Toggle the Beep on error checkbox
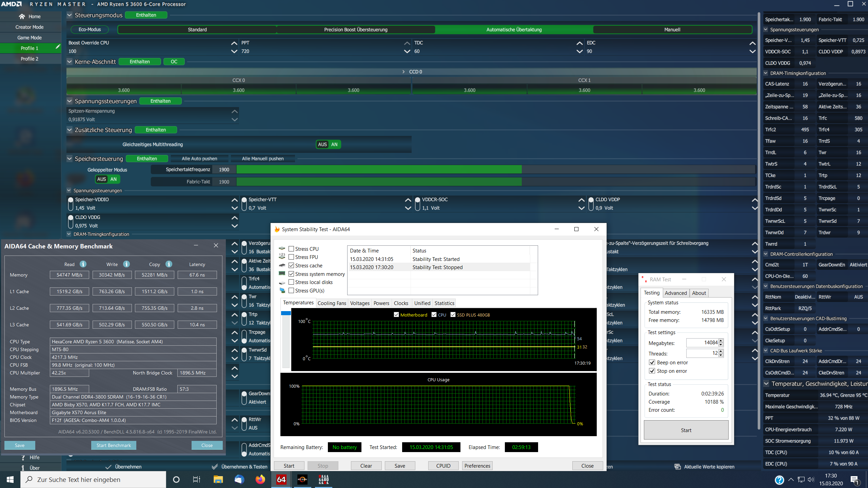The image size is (868, 488). (652, 362)
